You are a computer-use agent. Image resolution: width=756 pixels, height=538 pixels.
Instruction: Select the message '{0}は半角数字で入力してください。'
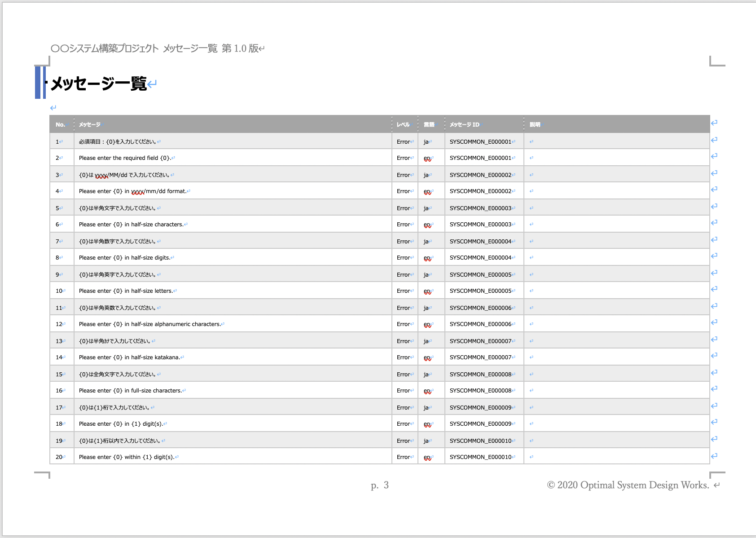coord(118,242)
